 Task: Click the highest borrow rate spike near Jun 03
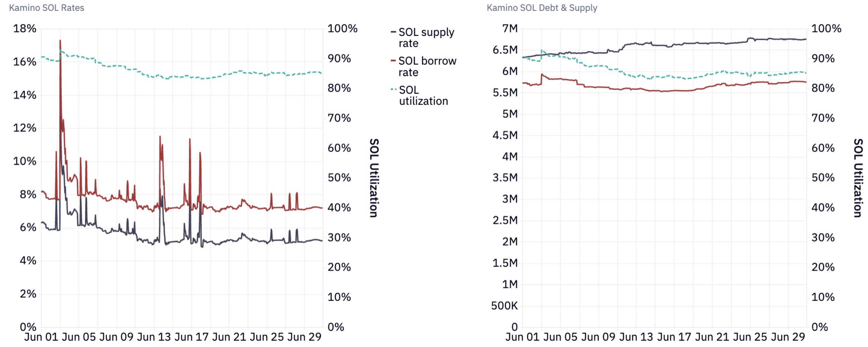60,41
